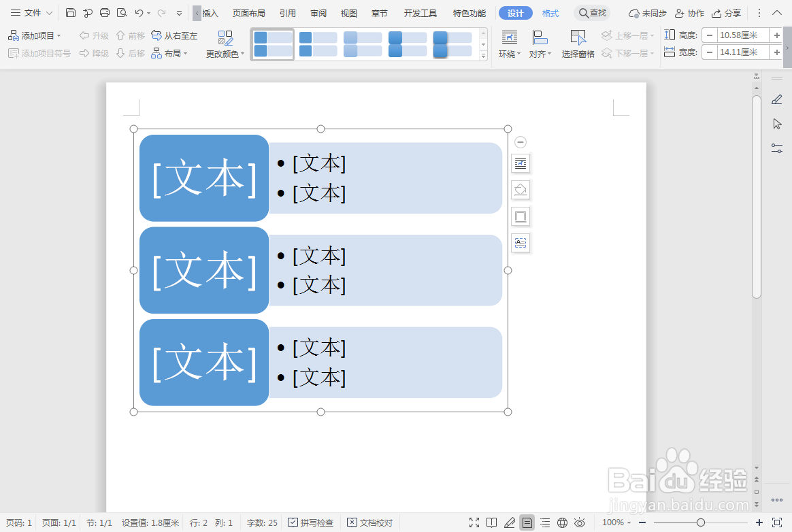Open the 下移一层 dropdown

628,53
